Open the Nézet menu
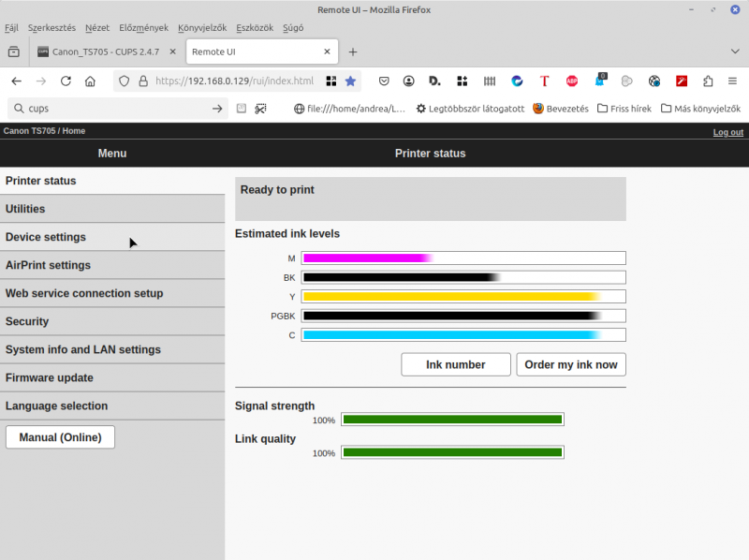 click(97, 28)
